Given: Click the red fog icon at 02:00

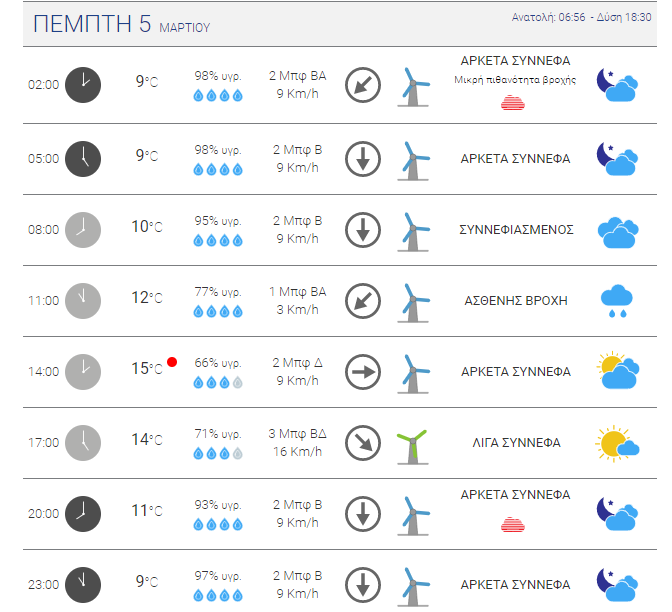Looking at the screenshot, I should coord(513,103).
